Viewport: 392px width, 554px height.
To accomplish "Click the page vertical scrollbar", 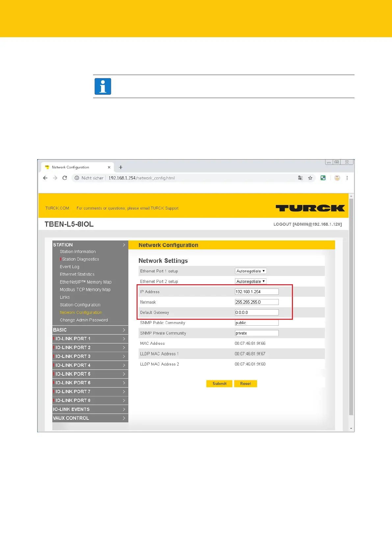I will (351, 307).
